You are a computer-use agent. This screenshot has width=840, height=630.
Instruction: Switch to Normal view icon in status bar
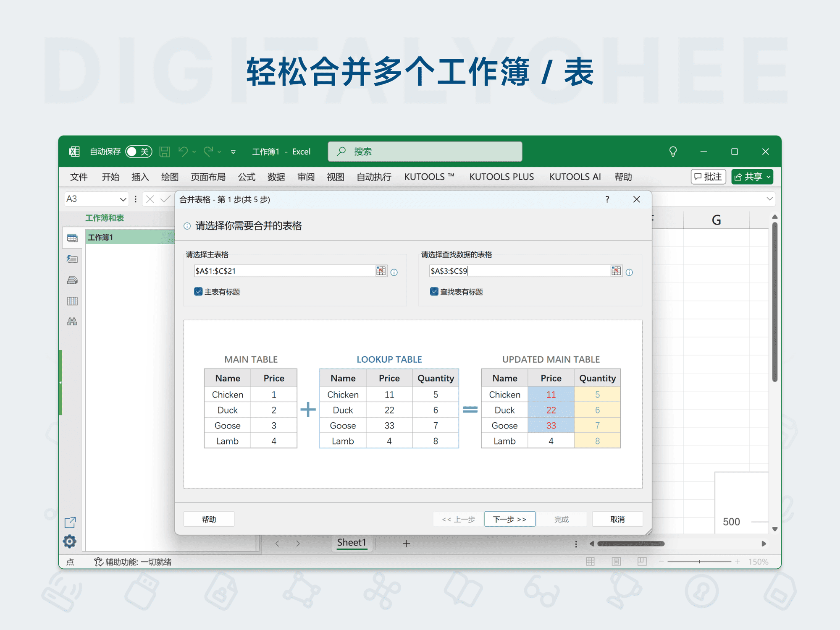[590, 562]
